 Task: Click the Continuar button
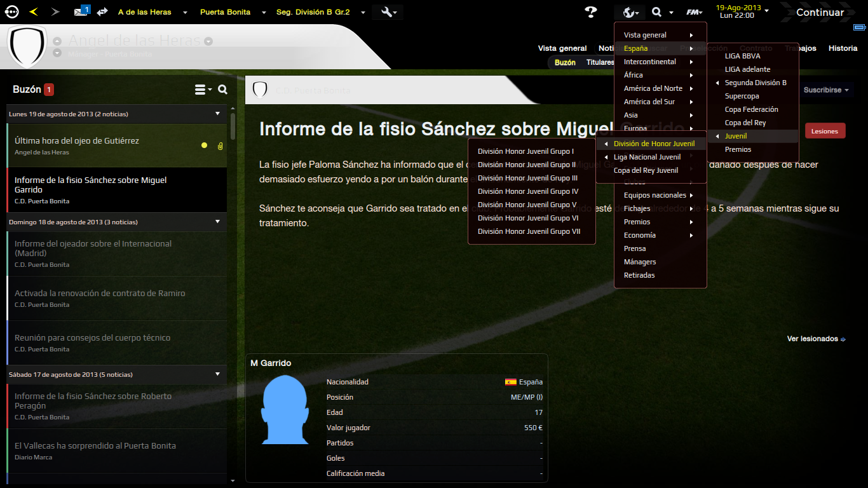pos(820,12)
